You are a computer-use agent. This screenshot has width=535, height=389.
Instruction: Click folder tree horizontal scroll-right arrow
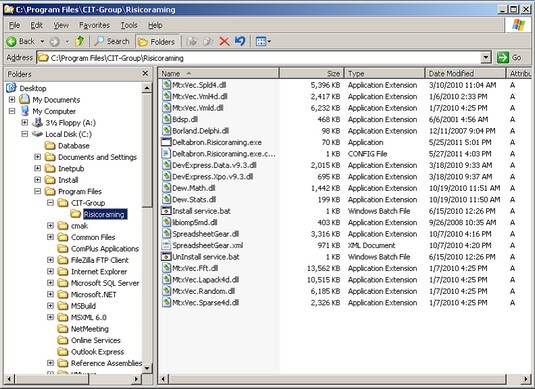[136, 379]
